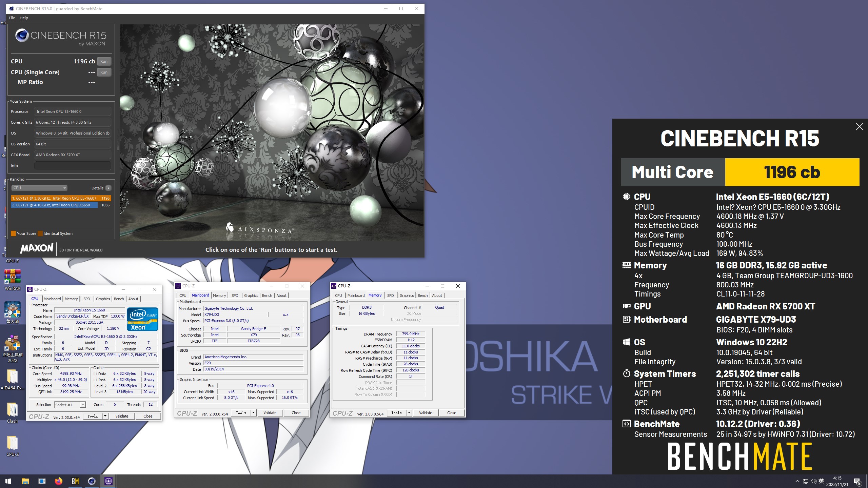Image resolution: width=868 pixels, height=488 pixels.
Task: Switch to CPU-Z taskbar icon
Action: [108, 481]
